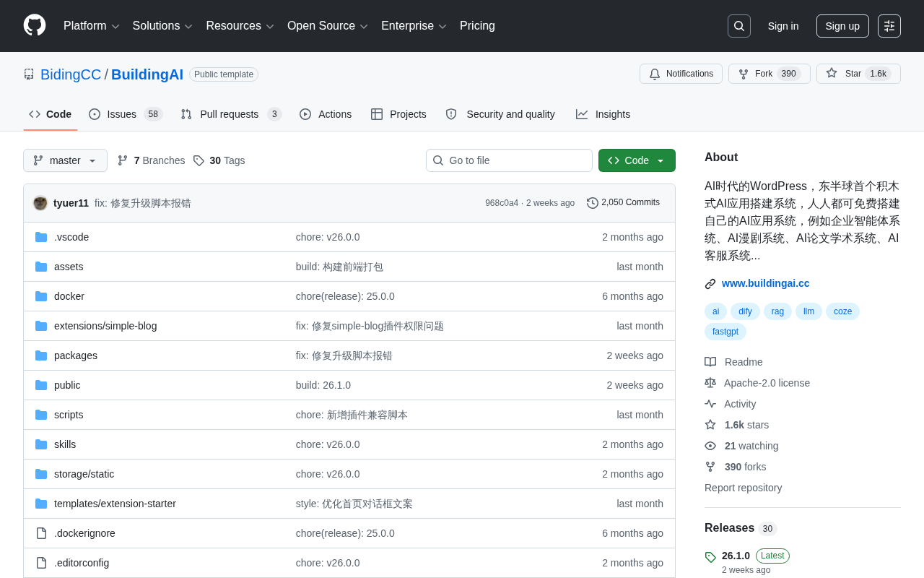Open the storage/static folder
The height and width of the screenshot is (578, 924).
coord(84,474)
